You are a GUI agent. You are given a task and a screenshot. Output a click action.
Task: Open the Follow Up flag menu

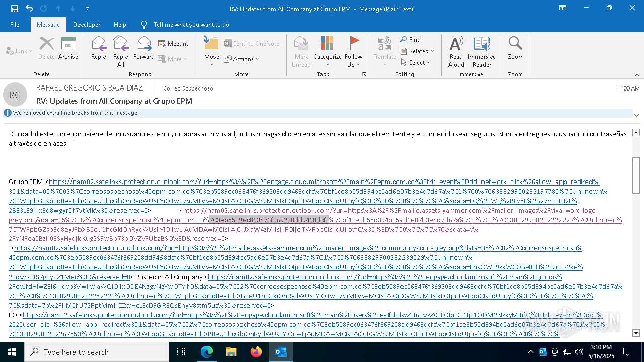coord(354,51)
